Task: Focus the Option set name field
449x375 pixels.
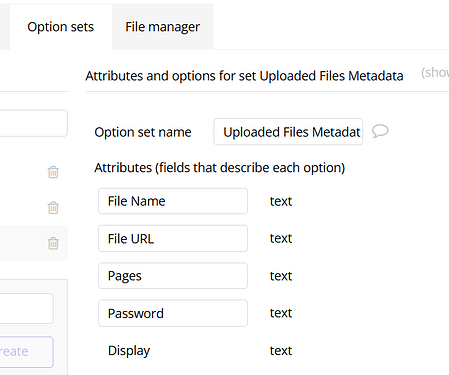Action: click(x=288, y=132)
